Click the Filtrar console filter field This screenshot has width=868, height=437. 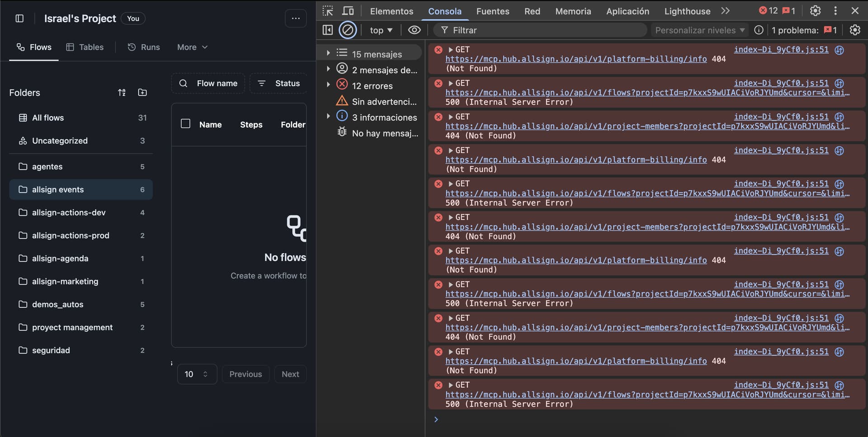click(x=542, y=30)
